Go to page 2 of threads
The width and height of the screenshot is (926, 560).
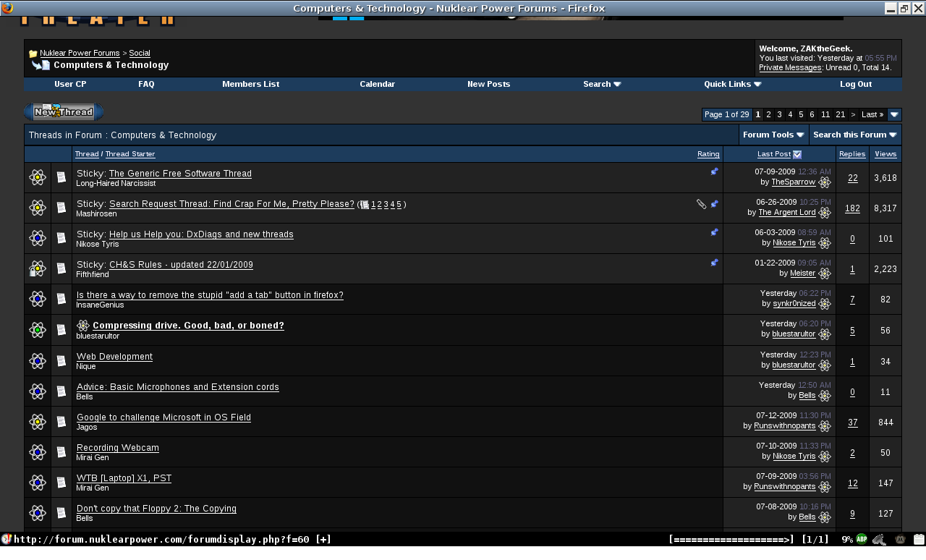[x=768, y=114]
